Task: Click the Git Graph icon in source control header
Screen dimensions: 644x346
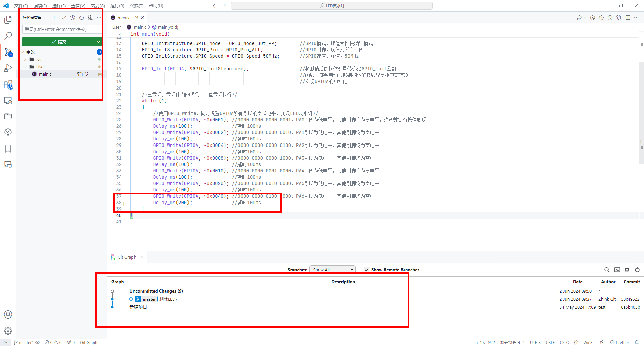Action: point(90,18)
